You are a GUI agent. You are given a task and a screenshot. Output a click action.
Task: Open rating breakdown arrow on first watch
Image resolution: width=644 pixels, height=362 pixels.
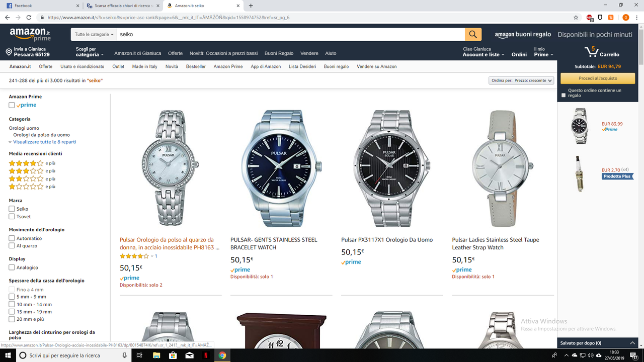pyautogui.click(x=152, y=256)
